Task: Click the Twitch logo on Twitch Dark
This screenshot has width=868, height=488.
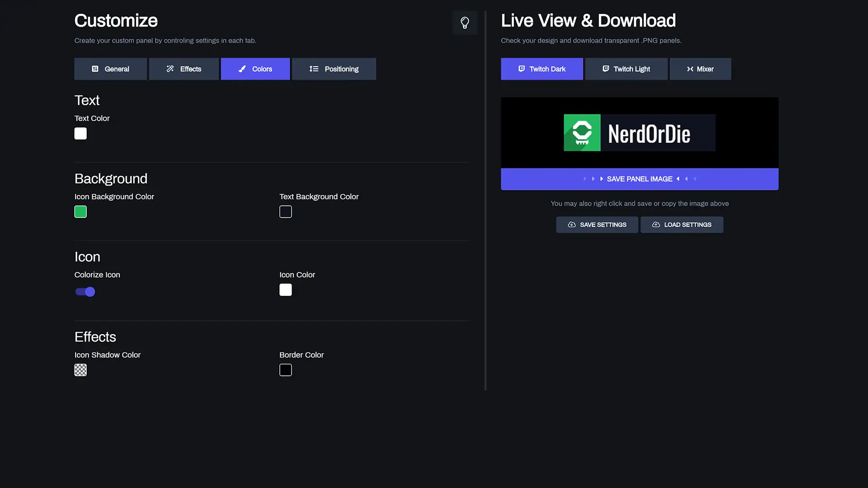Action: pyautogui.click(x=522, y=69)
